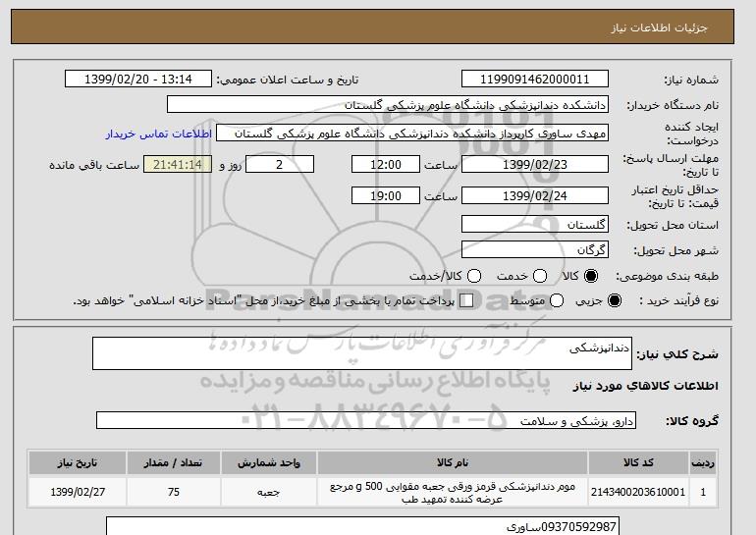This screenshot has width=756, height=535.
Task: Click the need date cell 1399/02/27
Action: 78,492
